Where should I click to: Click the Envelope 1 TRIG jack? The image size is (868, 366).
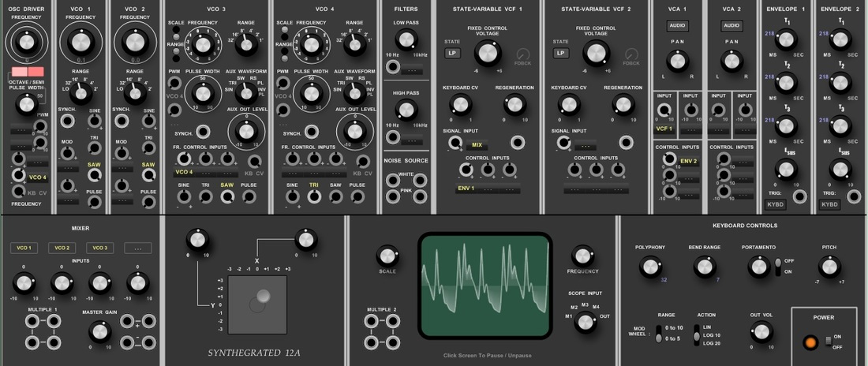(x=799, y=196)
